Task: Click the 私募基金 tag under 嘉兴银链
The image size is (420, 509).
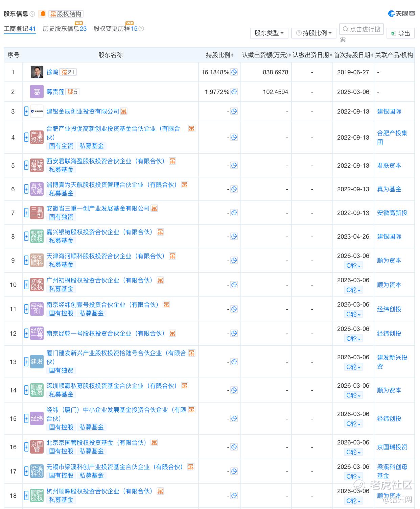Action: pyautogui.click(x=61, y=241)
